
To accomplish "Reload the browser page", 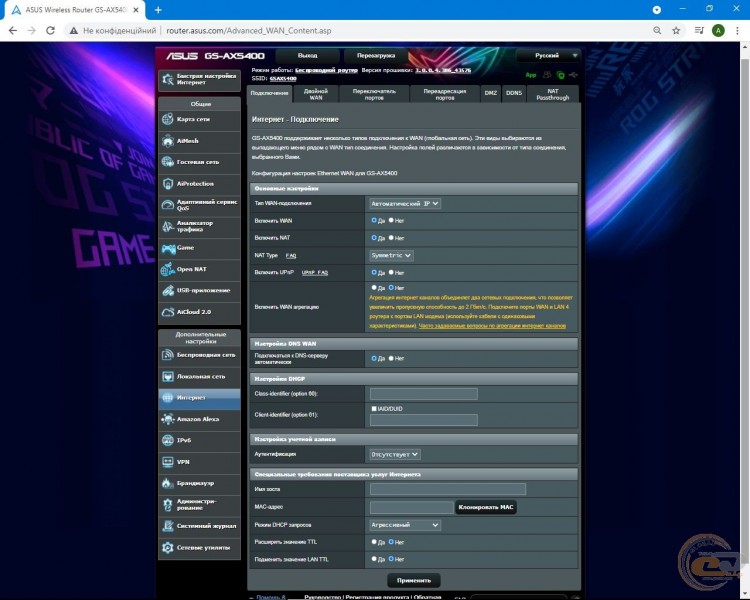I will 50,31.
